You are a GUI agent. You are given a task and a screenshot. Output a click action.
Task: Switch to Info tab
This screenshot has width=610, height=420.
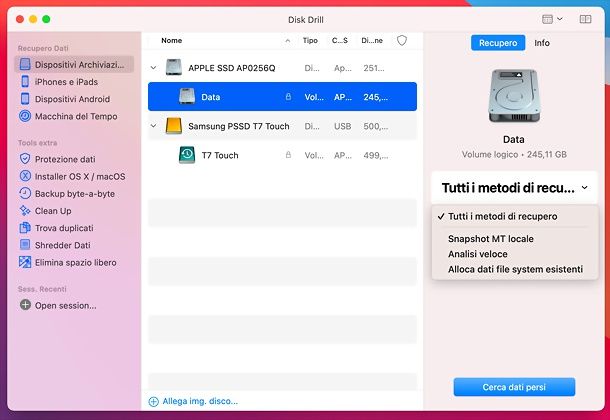542,43
